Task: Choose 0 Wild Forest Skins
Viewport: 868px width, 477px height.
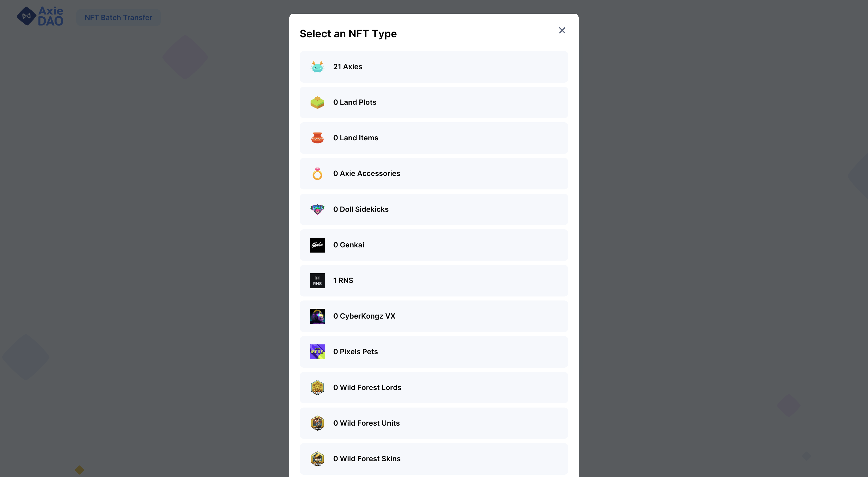Action: click(x=433, y=458)
